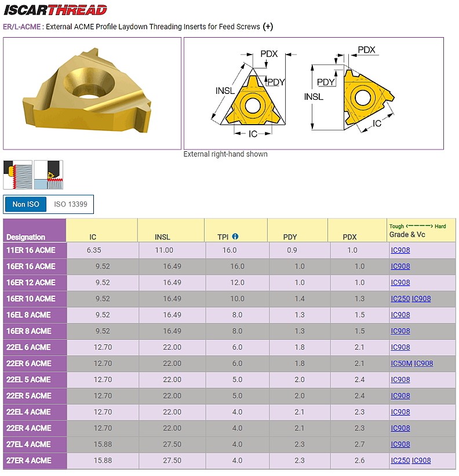Switch to the Non ISO tab
This screenshot has width=459, height=476.
coord(25,204)
